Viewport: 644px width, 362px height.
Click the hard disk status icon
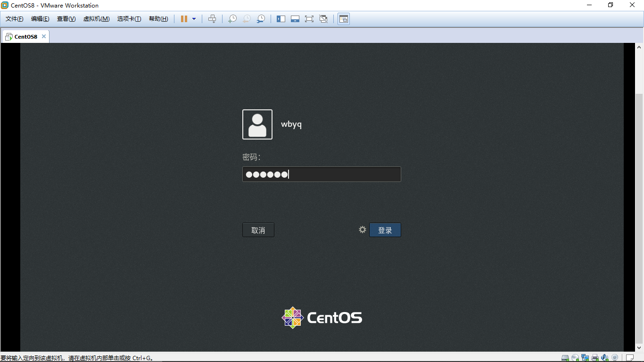point(565,358)
